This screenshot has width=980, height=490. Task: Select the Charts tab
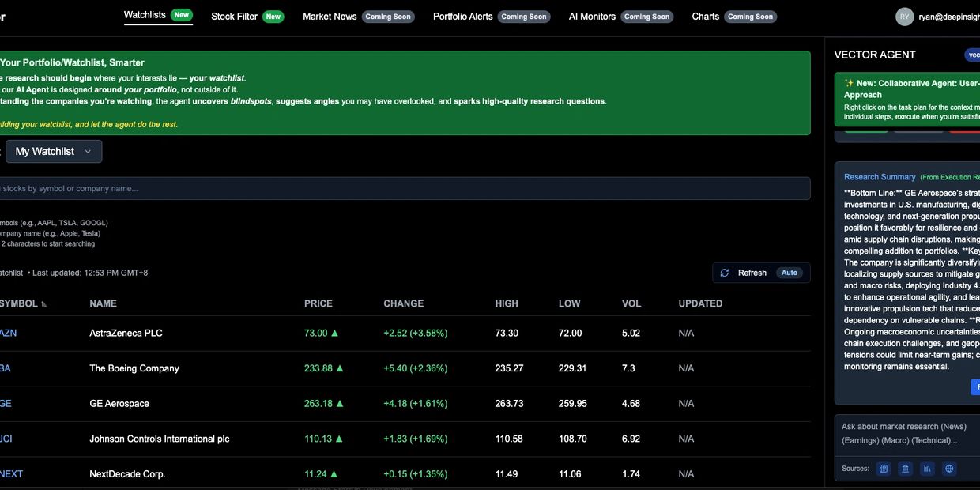tap(705, 17)
